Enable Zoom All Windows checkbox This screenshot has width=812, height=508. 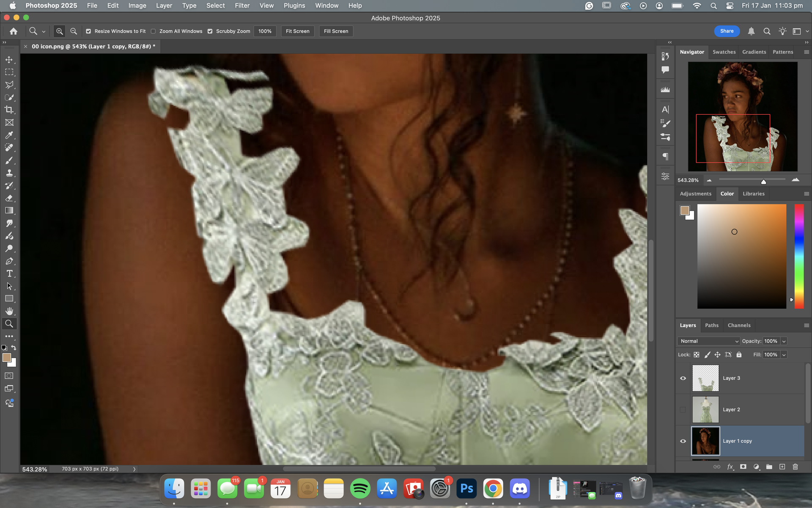[x=154, y=31]
